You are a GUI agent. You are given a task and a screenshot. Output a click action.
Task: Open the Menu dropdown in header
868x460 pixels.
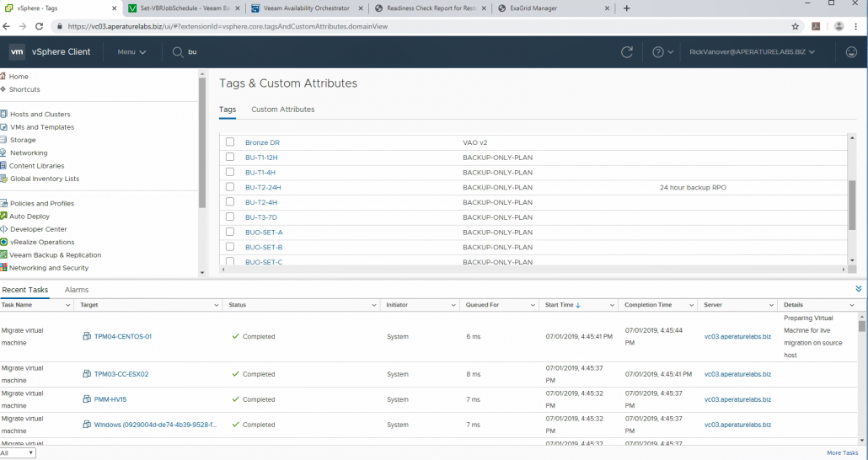coord(131,52)
